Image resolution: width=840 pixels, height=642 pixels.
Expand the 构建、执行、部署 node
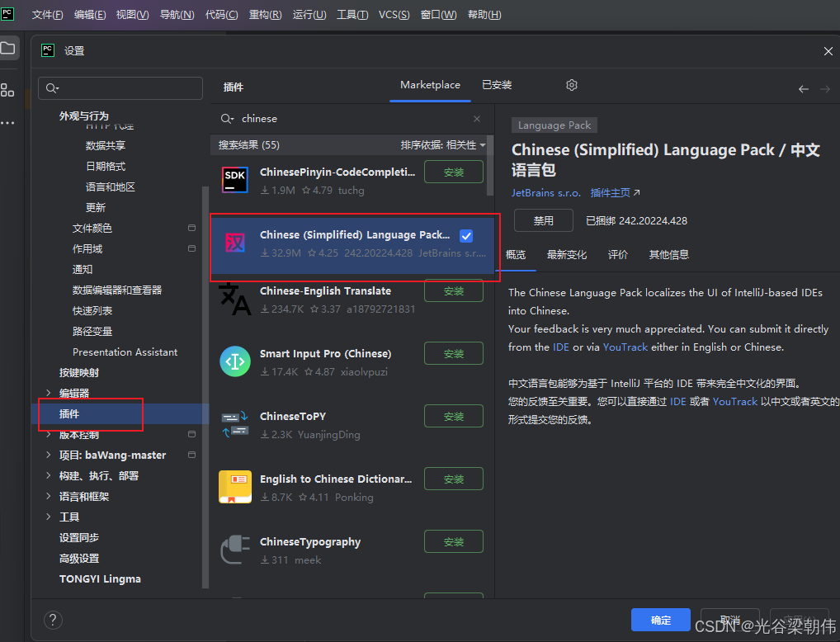[48, 475]
